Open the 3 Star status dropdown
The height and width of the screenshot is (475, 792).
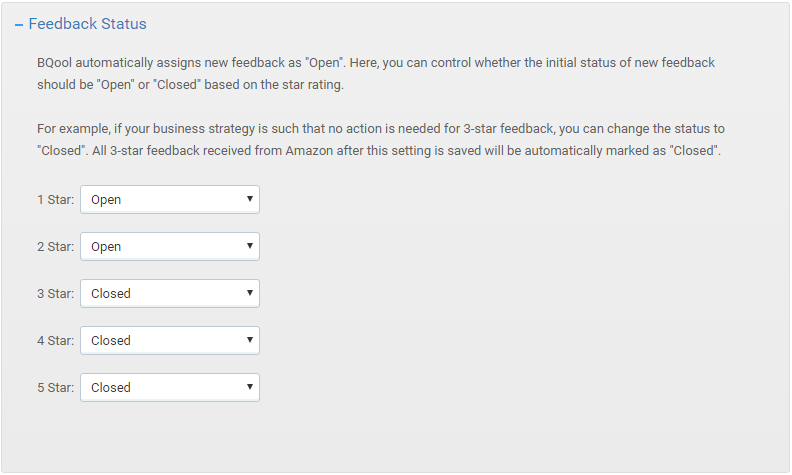coord(170,294)
